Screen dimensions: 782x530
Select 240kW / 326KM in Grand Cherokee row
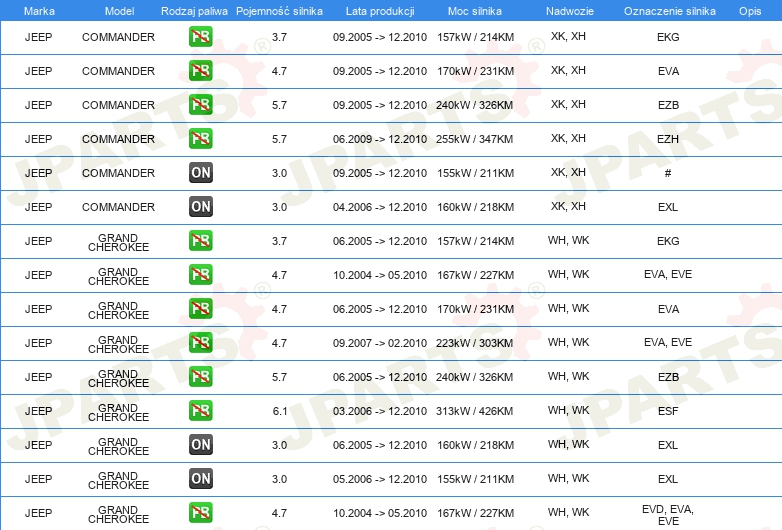[475, 377]
